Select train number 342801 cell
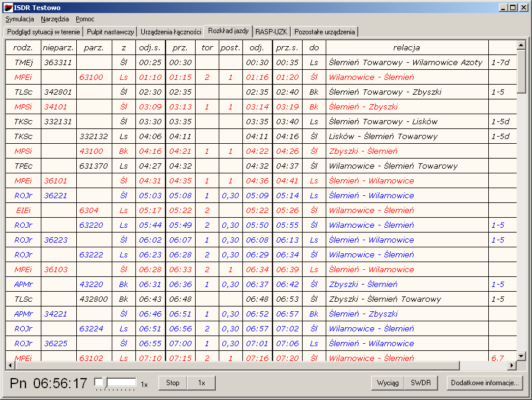532x400 pixels. (x=59, y=92)
